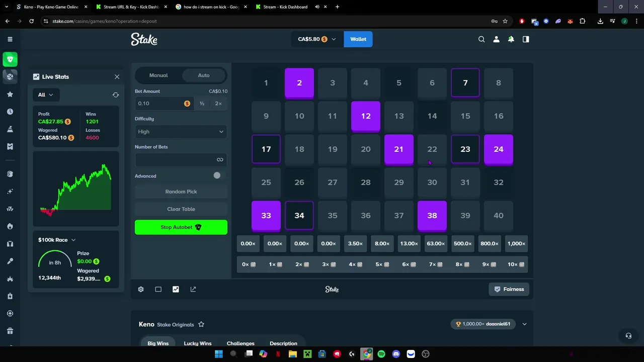Image resolution: width=644 pixels, height=362 pixels.
Task: Open Chrome extensions puzzle icon
Action: 582,21
